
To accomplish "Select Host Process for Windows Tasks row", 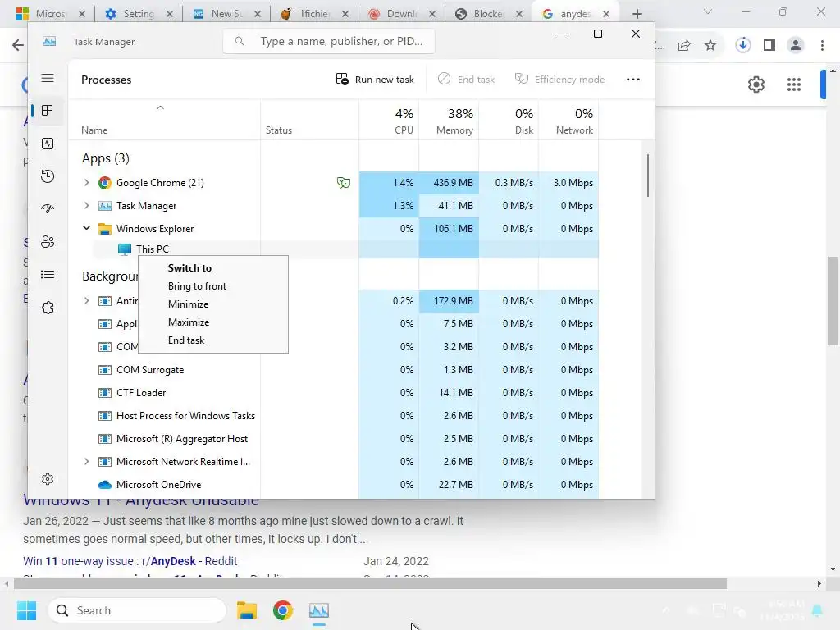I will click(333, 416).
